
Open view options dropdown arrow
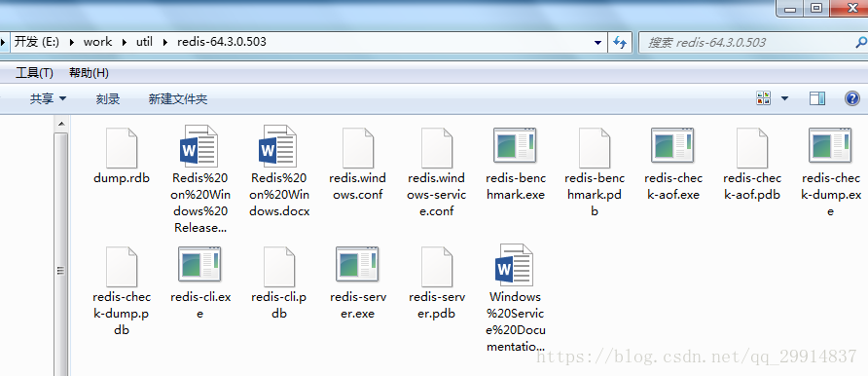pos(784,98)
